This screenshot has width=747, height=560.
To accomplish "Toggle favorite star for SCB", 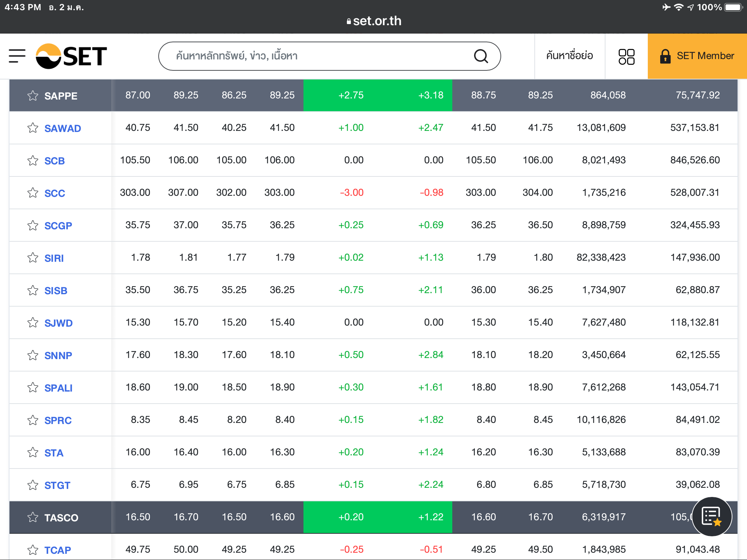I will click(33, 161).
